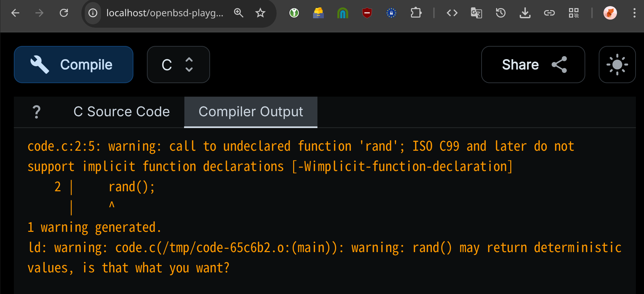Screen dimensions: 644x294
Task: Click the address bar URL field
Action: (165, 13)
